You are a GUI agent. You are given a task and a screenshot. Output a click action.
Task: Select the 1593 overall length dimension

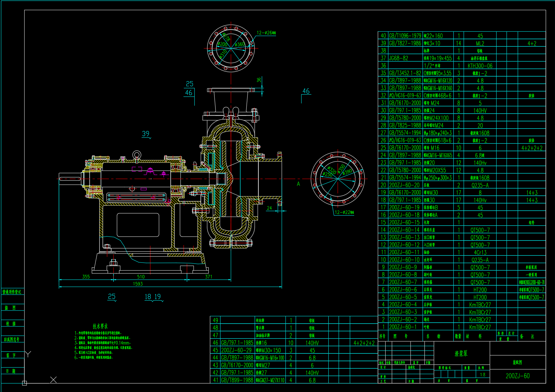[138, 284]
